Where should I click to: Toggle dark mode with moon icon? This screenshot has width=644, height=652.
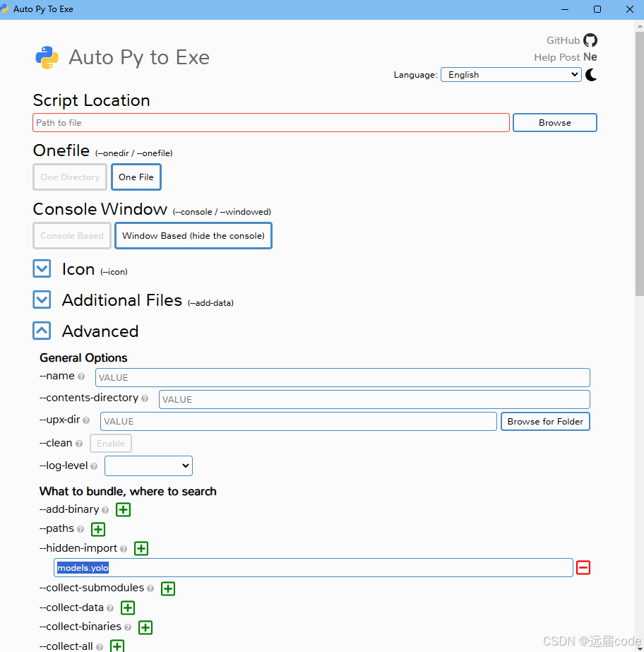tap(591, 75)
